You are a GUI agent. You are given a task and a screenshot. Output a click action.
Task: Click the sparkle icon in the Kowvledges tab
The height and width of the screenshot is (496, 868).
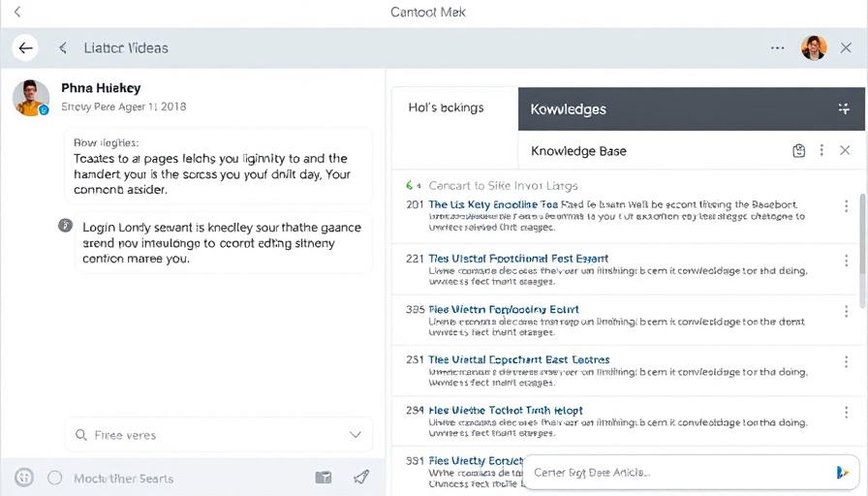click(844, 108)
